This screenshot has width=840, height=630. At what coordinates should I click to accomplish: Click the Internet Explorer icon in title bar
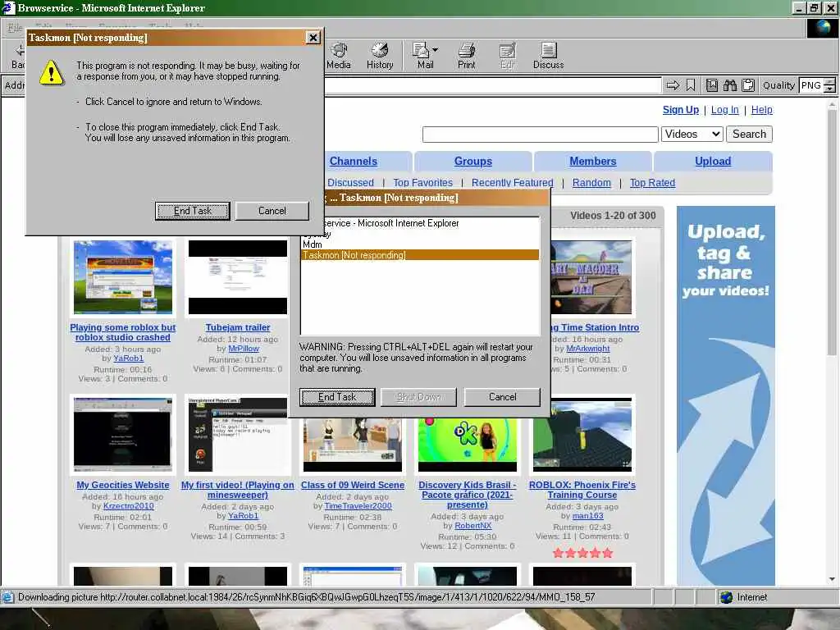click(8, 8)
